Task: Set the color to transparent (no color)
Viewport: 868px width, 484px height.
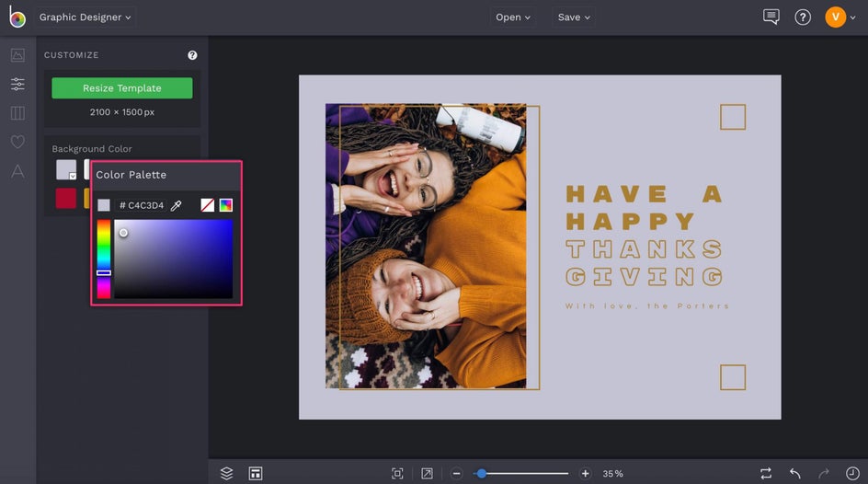Action: [207, 205]
